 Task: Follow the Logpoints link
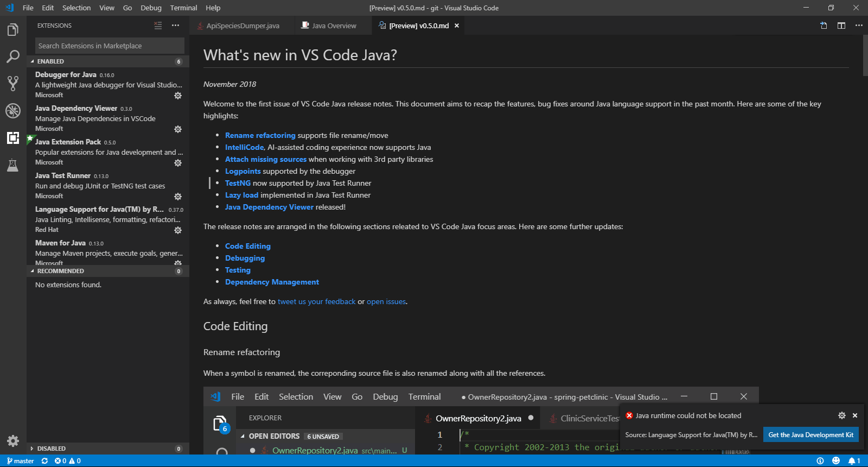point(243,171)
